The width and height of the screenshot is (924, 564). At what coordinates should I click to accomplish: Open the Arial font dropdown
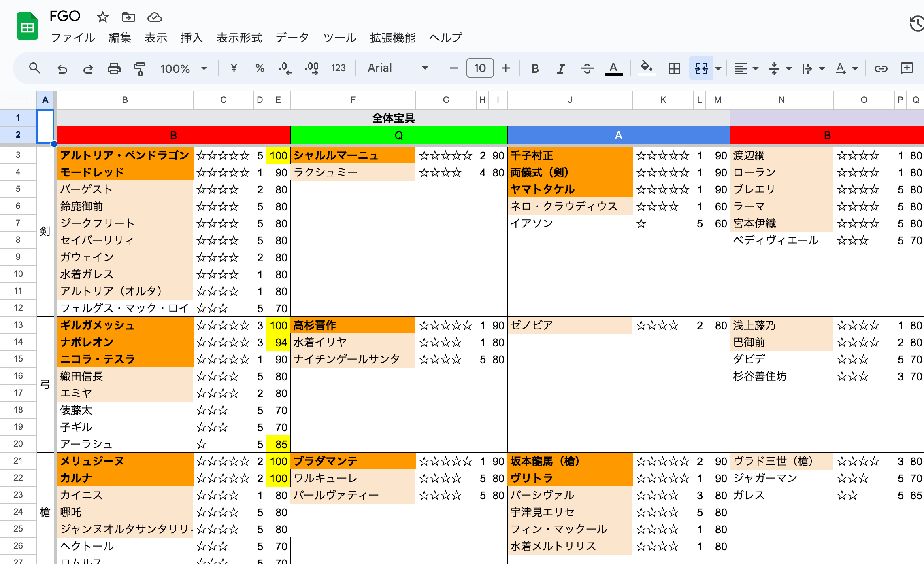point(398,68)
